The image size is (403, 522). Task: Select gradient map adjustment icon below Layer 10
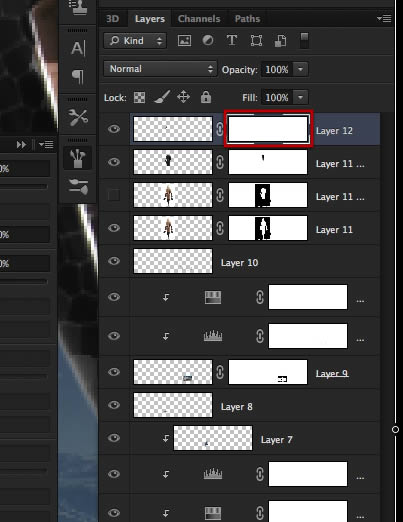tap(213, 297)
